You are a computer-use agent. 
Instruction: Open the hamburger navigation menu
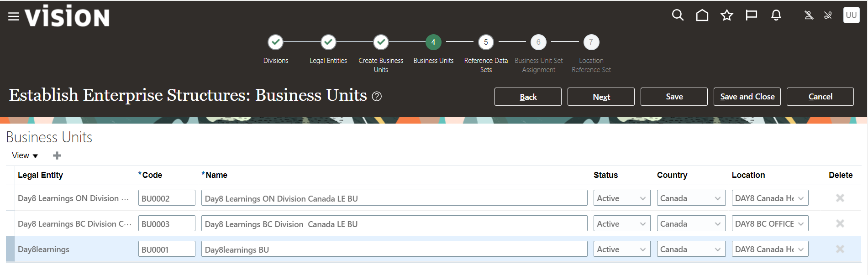(x=14, y=17)
